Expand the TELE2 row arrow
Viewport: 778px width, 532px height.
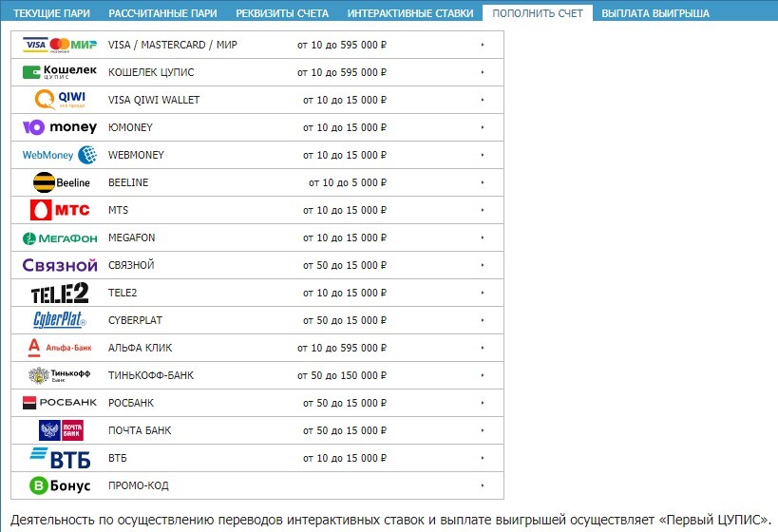483,293
